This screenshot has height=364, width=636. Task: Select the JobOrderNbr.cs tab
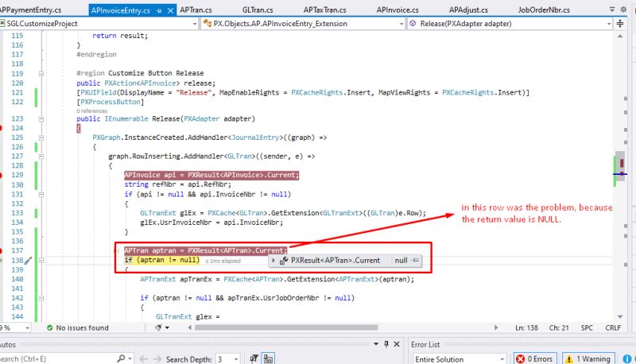544,10
